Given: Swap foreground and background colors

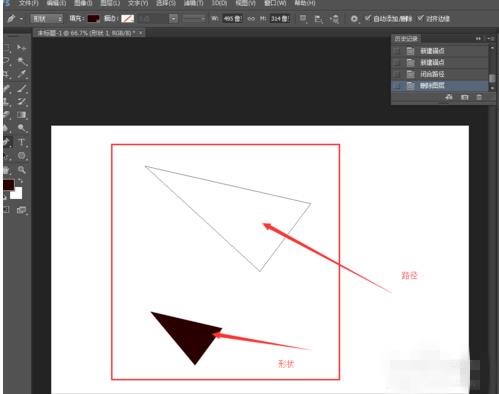Looking at the screenshot, I should click(20, 180).
